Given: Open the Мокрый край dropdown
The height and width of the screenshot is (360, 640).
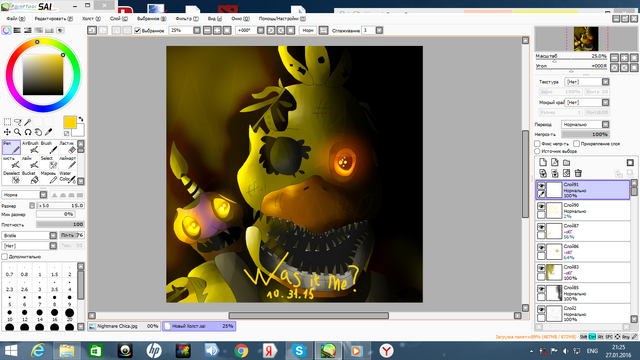Looking at the screenshot, I should pos(587,102).
